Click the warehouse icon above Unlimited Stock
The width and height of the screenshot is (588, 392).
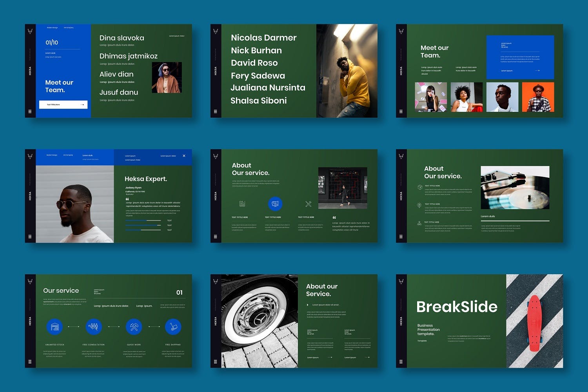click(x=54, y=326)
